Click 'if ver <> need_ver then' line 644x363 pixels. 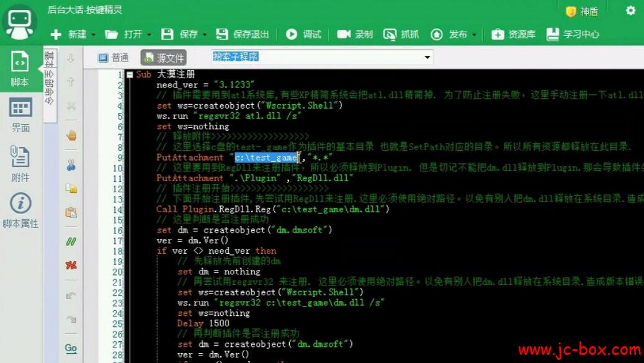(x=217, y=251)
